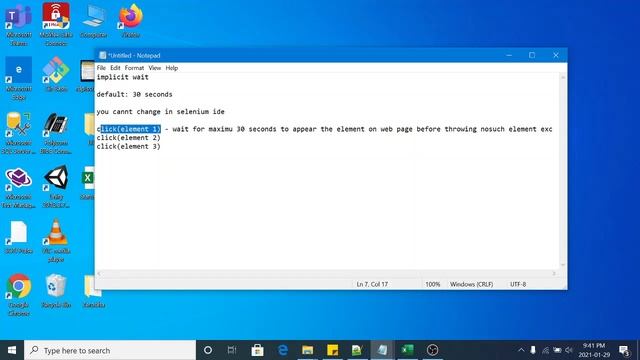Open the Help menu in Notepad
Screen dimensions: 640x360
[x=171, y=68]
